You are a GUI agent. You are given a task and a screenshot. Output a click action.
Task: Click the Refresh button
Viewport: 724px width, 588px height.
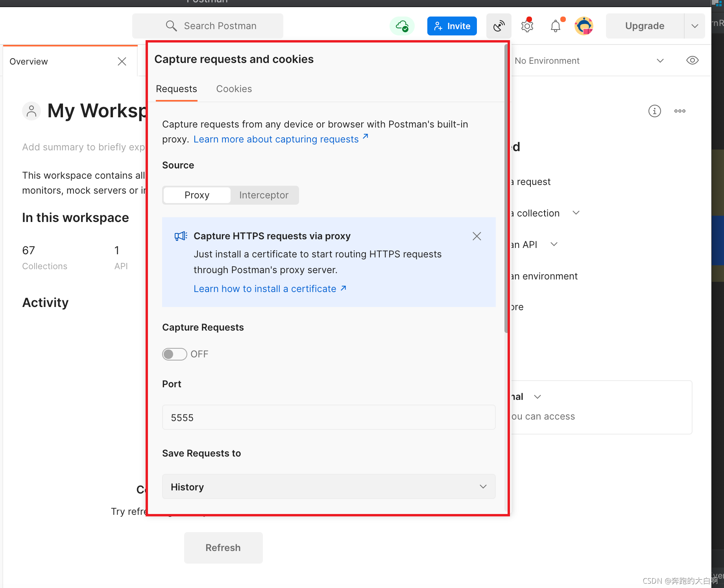tap(223, 547)
